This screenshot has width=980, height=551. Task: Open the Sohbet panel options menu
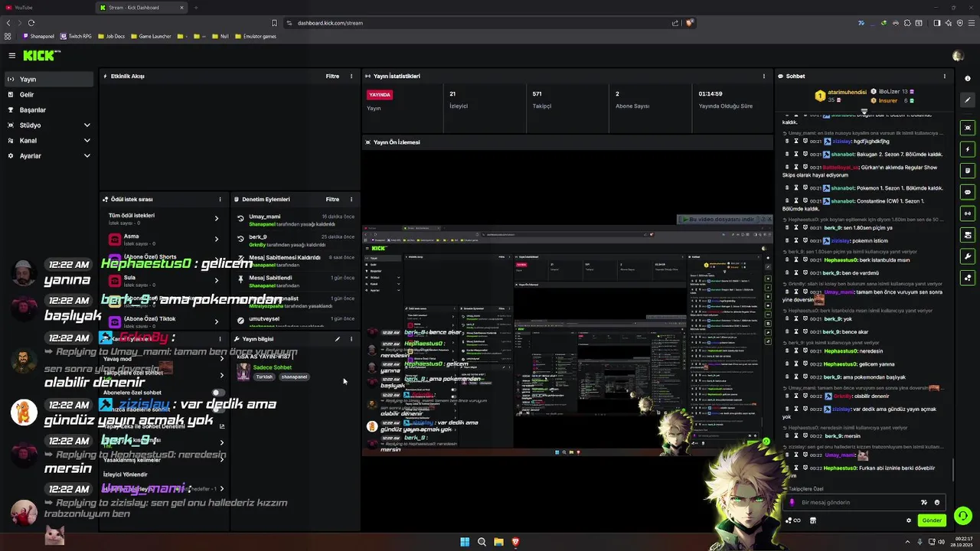point(944,77)
